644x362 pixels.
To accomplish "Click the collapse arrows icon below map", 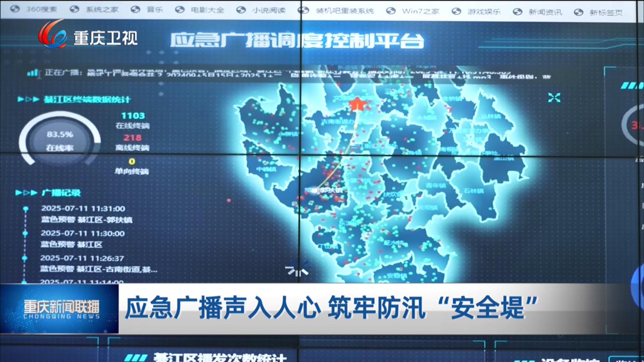I will tap(297, 271).
